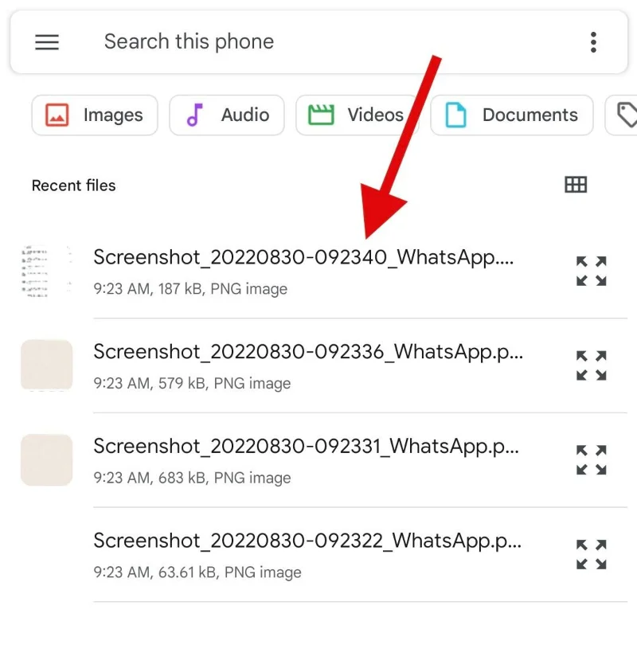Switch to grid view of recent files

point(575,185)
